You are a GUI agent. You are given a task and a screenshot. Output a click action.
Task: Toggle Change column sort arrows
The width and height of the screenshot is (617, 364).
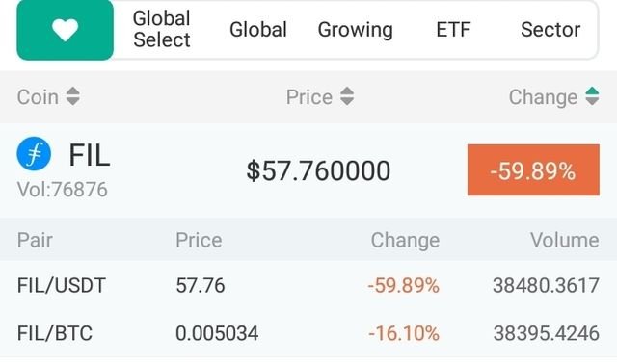point(592,96)
